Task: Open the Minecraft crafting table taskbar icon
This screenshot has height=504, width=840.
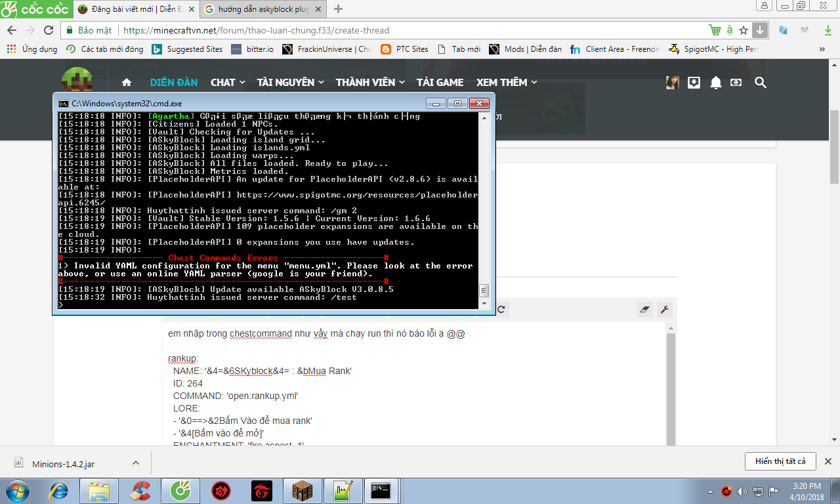Action: pyautogui.click(x=303, y=491)
